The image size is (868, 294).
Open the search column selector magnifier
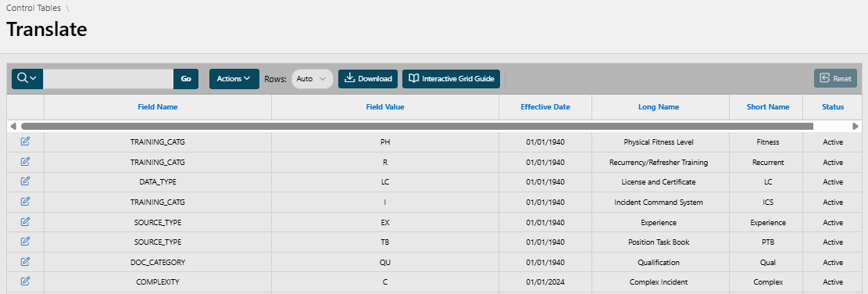(x=27, y=79)
